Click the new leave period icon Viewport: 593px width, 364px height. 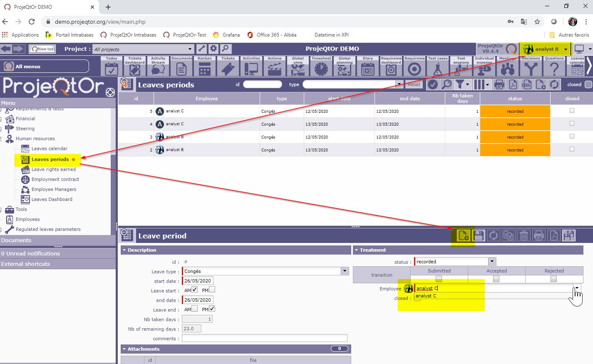[x=463, y=236]
